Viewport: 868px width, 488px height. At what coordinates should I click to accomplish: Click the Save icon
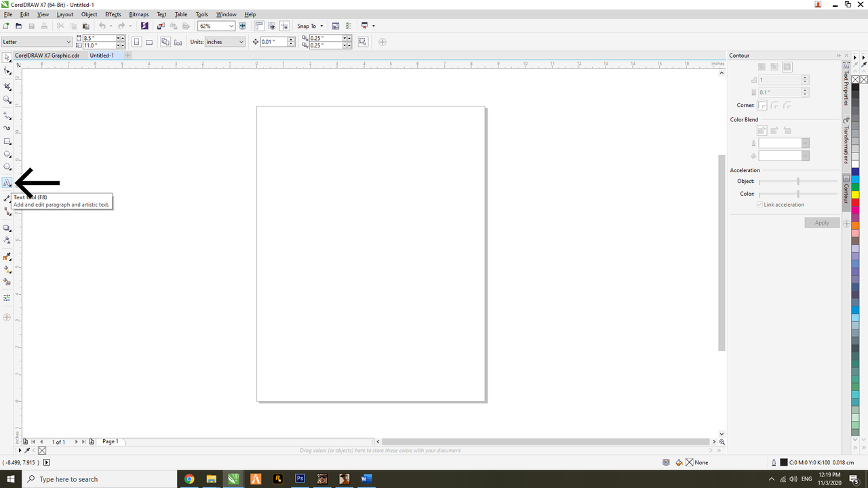point(32,26)
